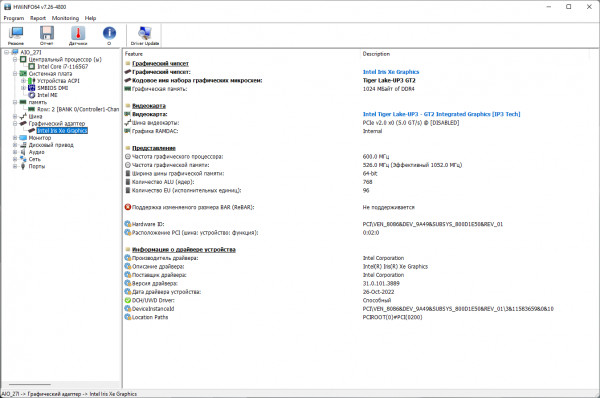This screenshot has width=600, height=398.
Task: Click the AIO_271 computer icon in tree
Action: pyautogui.click(x=15, y=52)
